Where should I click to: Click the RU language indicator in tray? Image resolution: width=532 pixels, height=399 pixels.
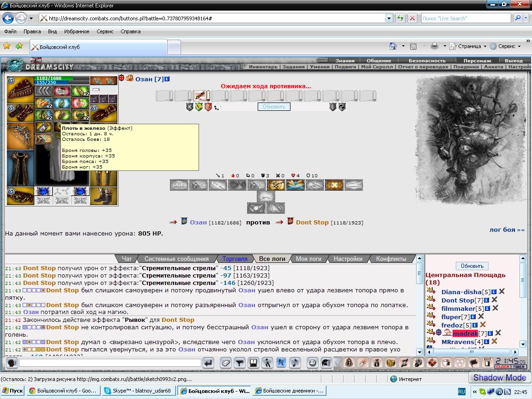pos(461,392)
